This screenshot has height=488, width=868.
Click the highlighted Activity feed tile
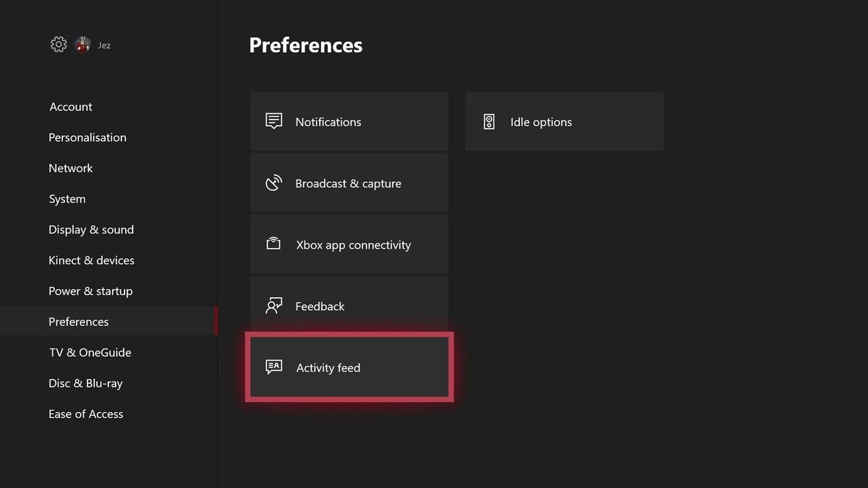pyautogui.click(x=349, y=367)
